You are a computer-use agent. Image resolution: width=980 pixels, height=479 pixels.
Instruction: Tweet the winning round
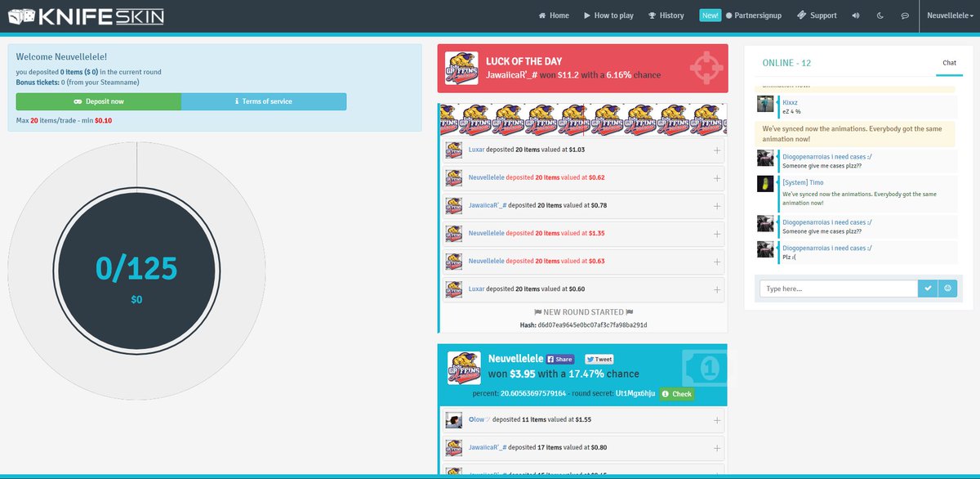point(599,359)
